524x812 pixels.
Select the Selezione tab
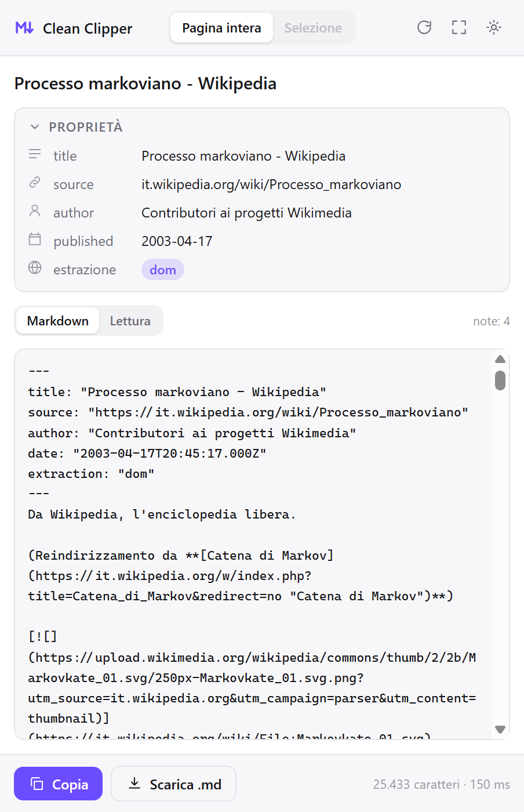click(x=313, y=28)
